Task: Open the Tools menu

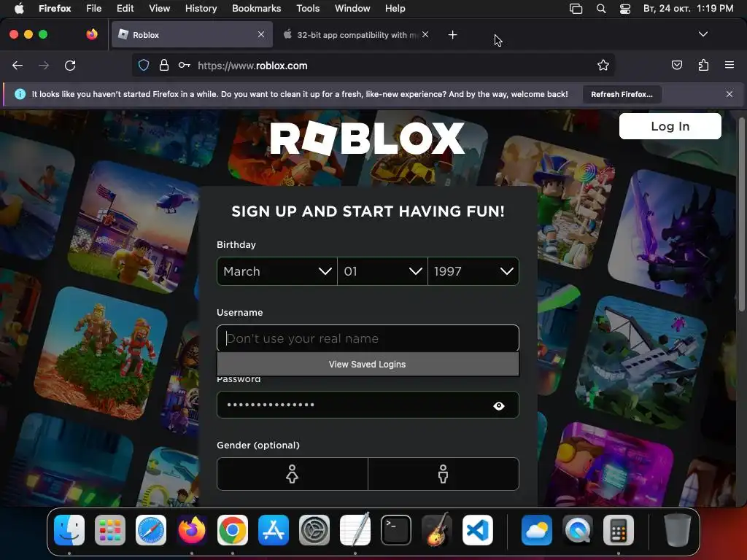Action: (x=308, y=8)
